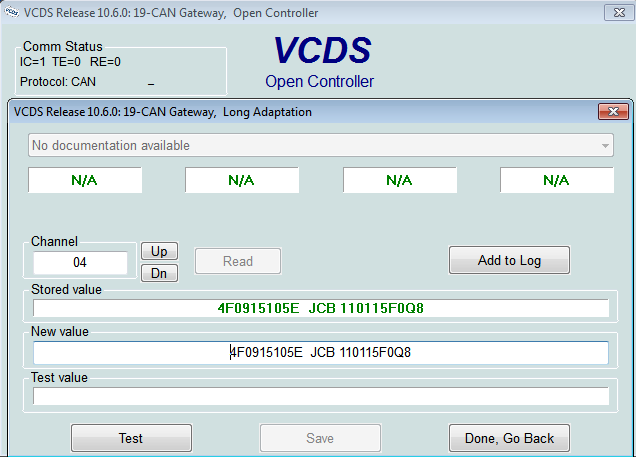Image resolution: width=636 pixels, height=457 pixels.
Task: Click the VCDS app icon in title bar
Action: tap(11, 12)
